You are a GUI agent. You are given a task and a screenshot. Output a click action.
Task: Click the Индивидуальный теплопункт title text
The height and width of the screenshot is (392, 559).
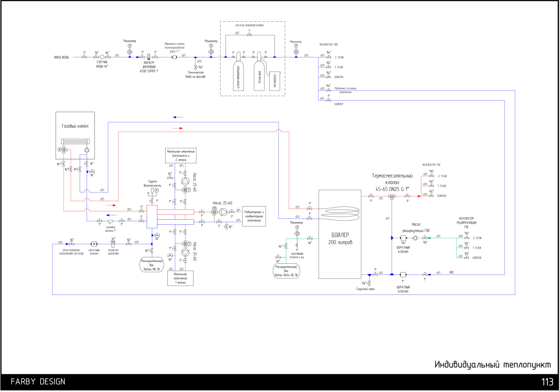click(x=492, y=365)
